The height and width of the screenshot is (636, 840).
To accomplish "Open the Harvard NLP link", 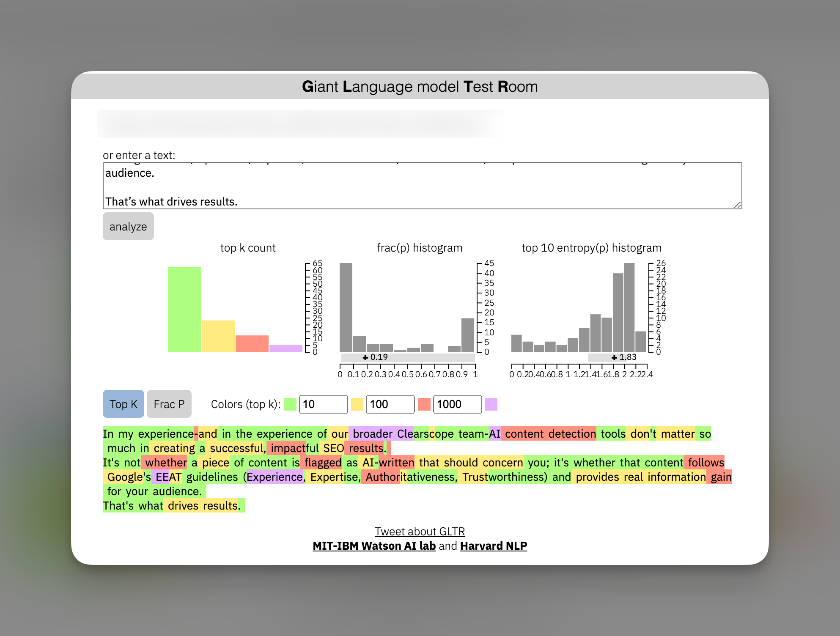I will [493, 546].
